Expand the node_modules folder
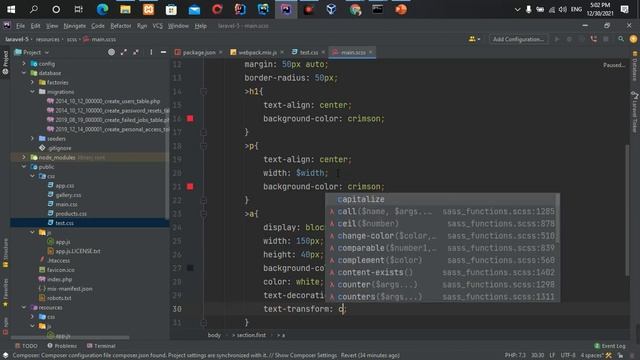The width and height of the screenshot is (640, 360). (24, 157)
